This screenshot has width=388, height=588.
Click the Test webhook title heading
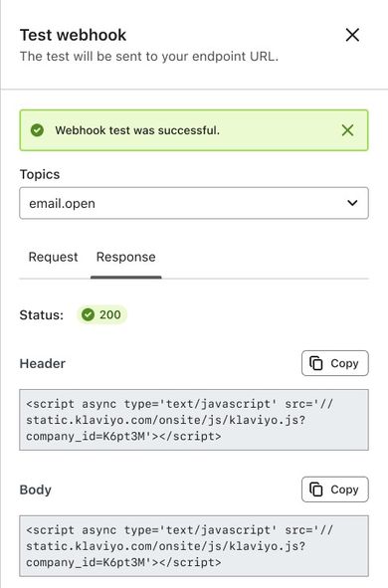(73, 35)
